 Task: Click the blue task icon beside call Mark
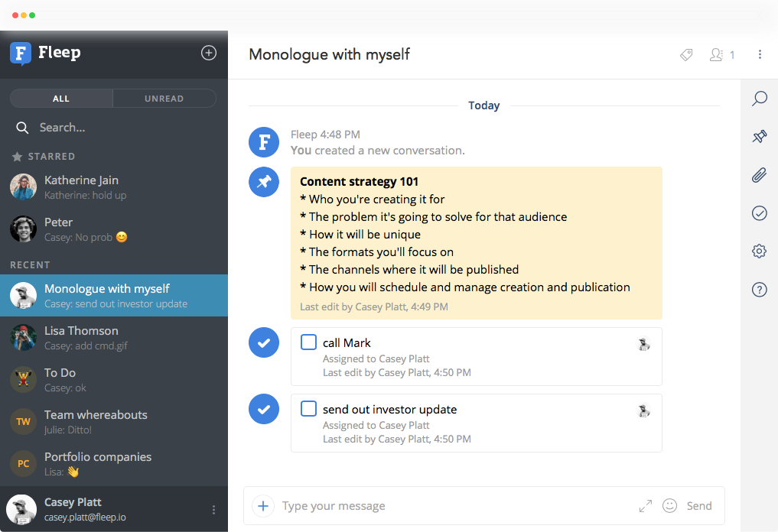click(x=264, y=342)
